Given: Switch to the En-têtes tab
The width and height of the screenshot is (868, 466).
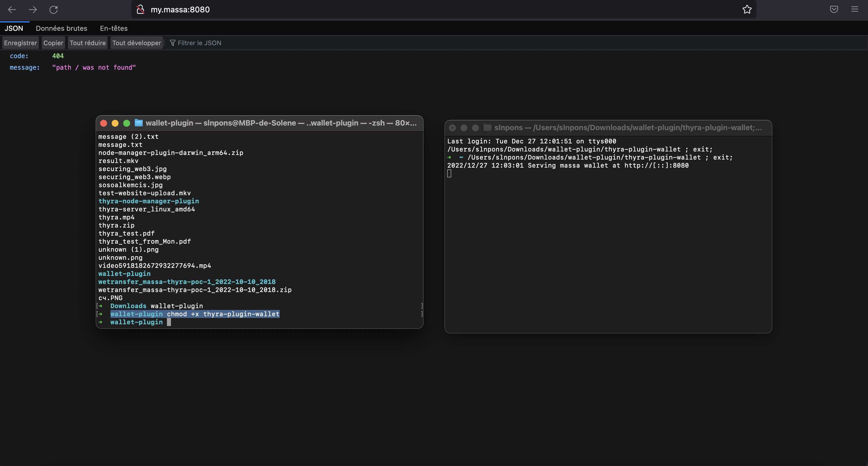Looking at the screenshot, I should click(114, 28).
